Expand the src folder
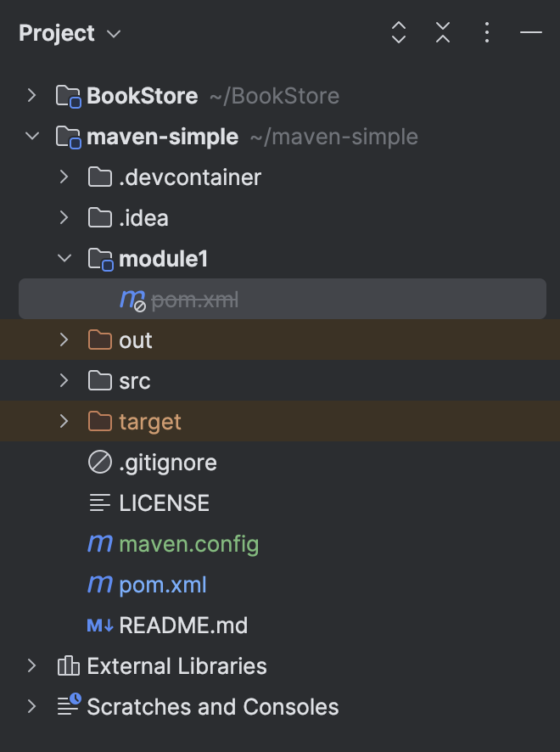The width and height of the screenshot is (560, 752). (x=63, y=380)
